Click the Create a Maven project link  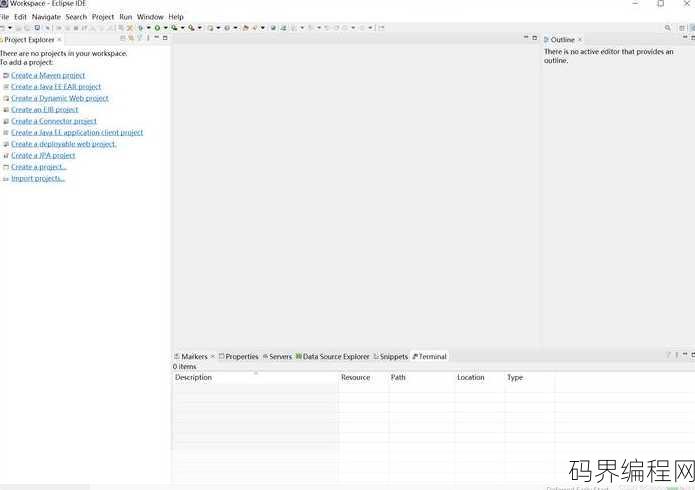pyautogui.click(x=48, y=75)
